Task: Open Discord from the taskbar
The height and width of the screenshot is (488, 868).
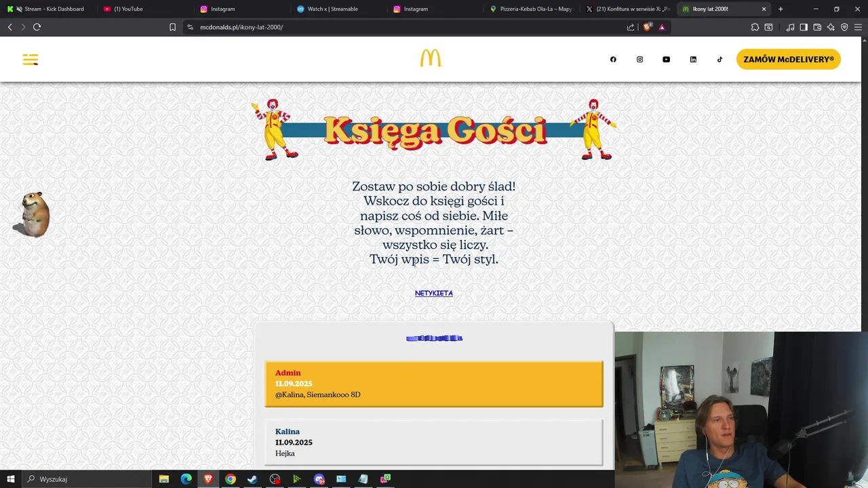Action: pos(319,479)
